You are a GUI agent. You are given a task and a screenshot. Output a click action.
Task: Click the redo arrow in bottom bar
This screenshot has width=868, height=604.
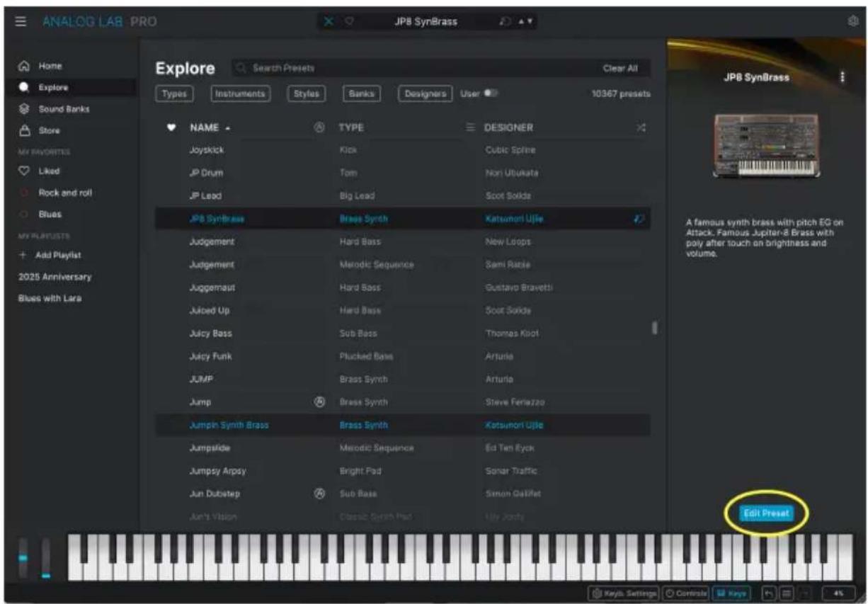click(804, 592)
